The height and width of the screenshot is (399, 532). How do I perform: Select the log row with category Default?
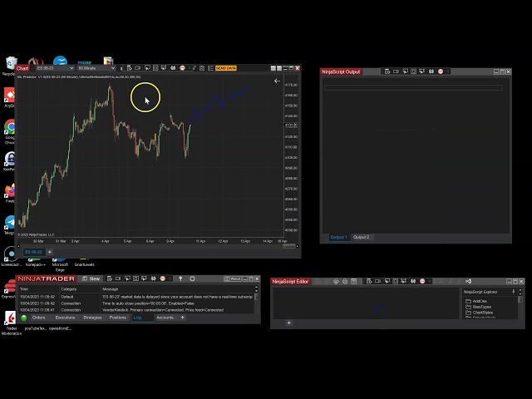136,297
